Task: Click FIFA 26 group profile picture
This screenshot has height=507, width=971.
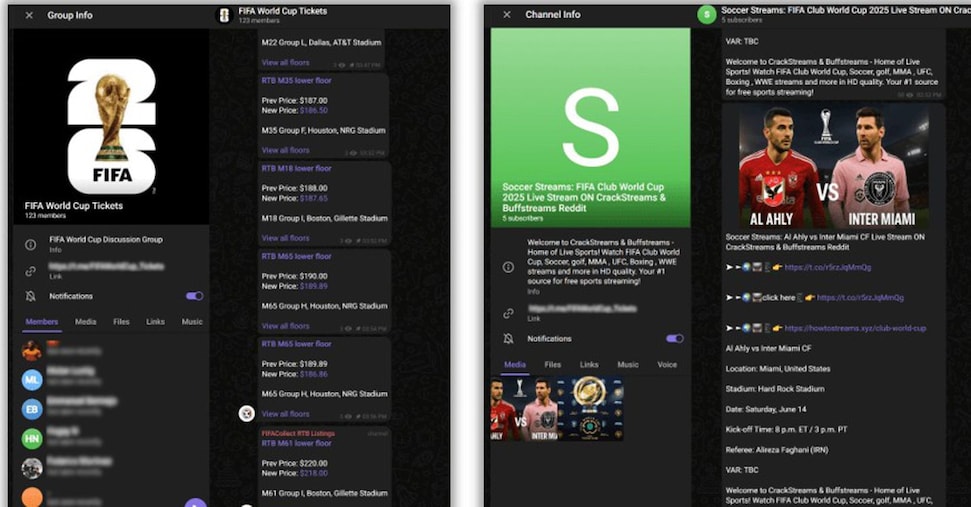Action: pos(111,126)
